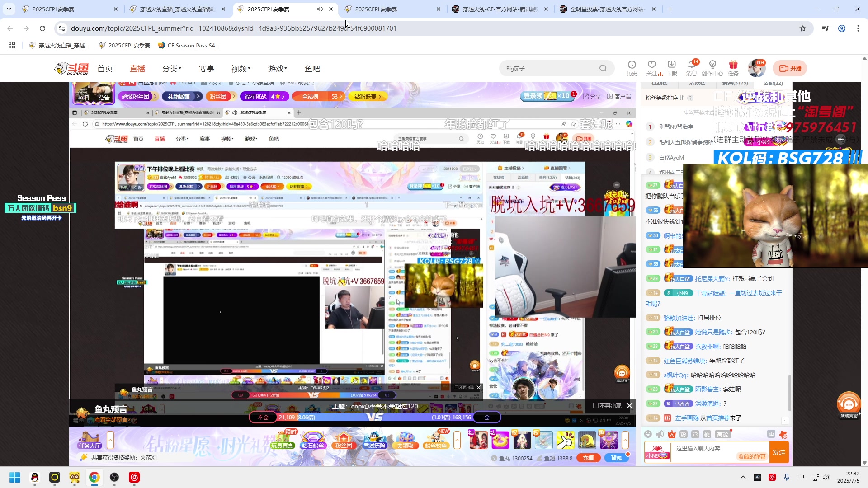Image resolution: width=868 pixels, height=488 pixels.
Task: Check the 不再出现 checkbox
Action: point(596,405)
